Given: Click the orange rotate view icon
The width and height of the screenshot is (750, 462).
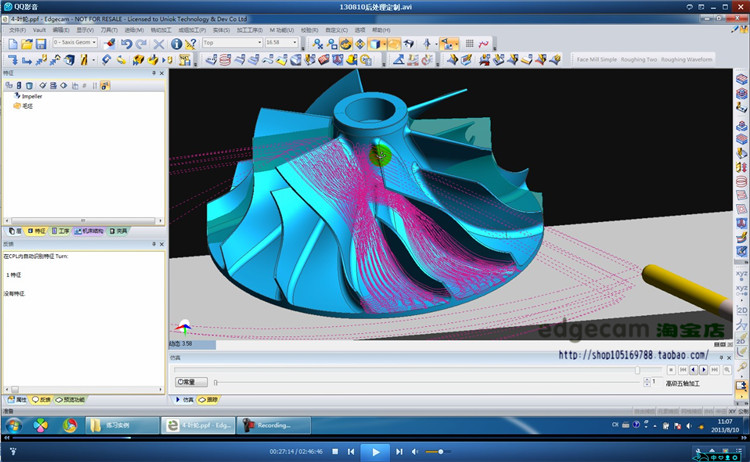Looking at the screenshot, I should click(346, 44).
